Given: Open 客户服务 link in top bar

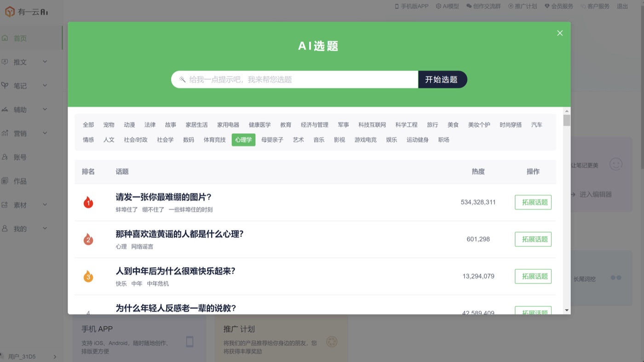Looking at the screenshot, I should point(595,6).
